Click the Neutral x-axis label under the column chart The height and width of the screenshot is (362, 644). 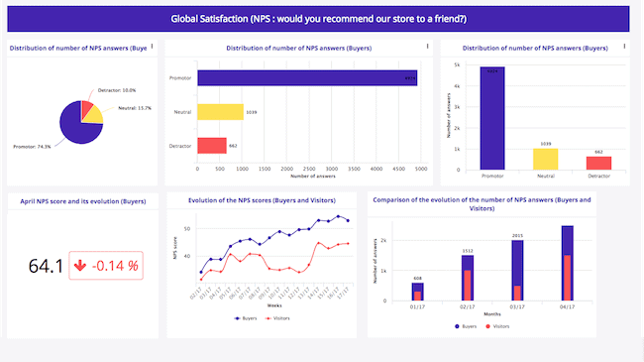point(546,177)
